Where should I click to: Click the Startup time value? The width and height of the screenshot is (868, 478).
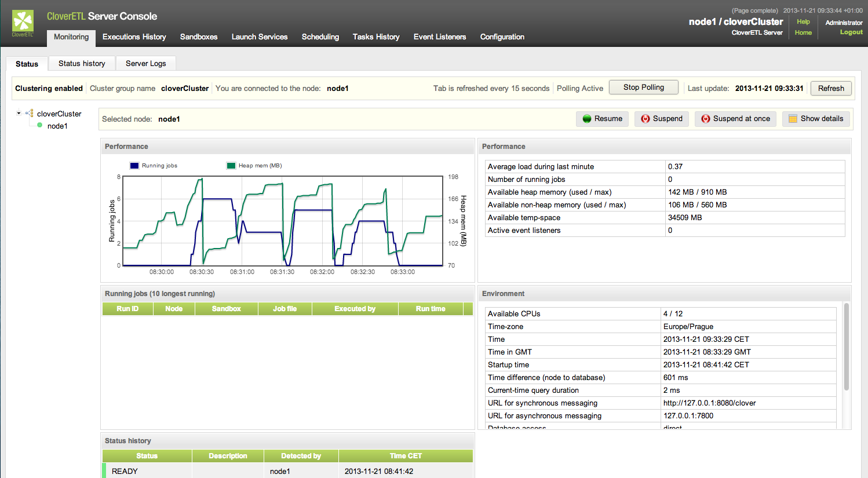pos(706,364)
